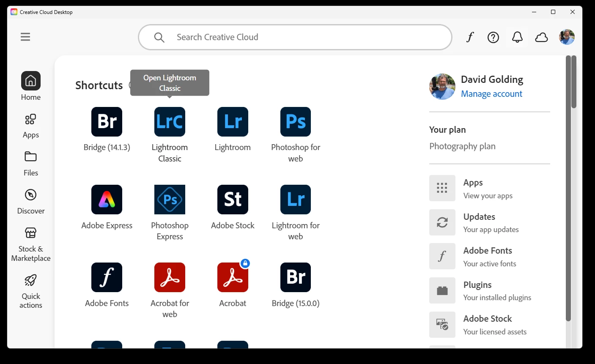The image size is (595, 364).
Task: Open Discover in the sidebar
Action: (31, 202)
